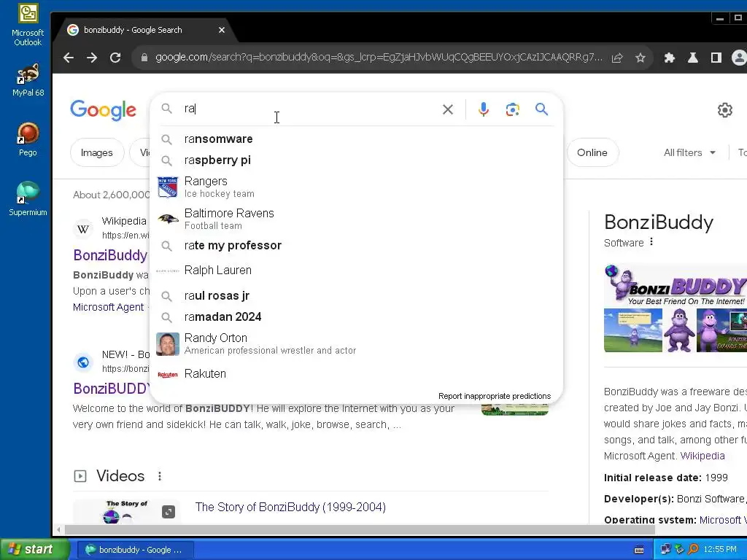Open the Microsoft Agent sublink
The image size is (747, 560).
tap(108, 307)
